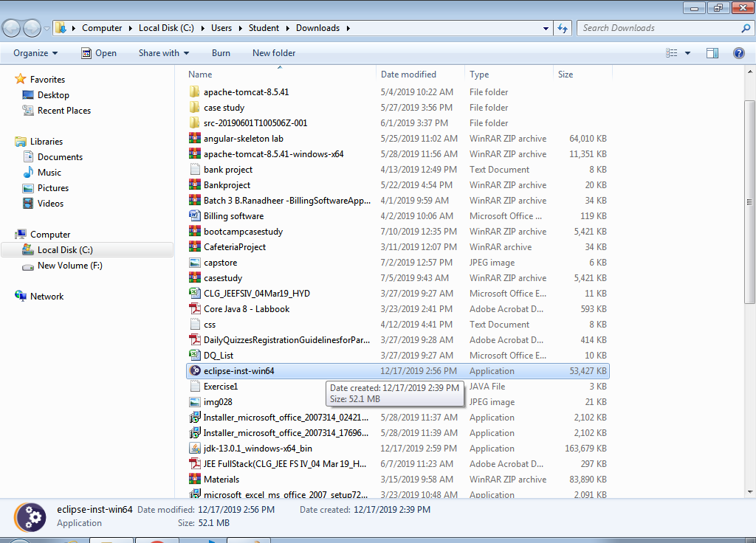
Task: Open the Share with dropdown menu
Action: coord(163,53)
